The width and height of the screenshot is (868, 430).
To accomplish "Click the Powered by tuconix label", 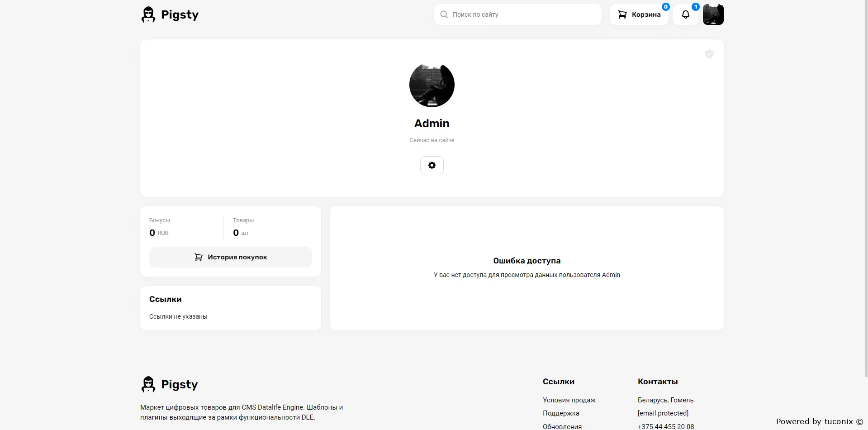I will 819,421.
